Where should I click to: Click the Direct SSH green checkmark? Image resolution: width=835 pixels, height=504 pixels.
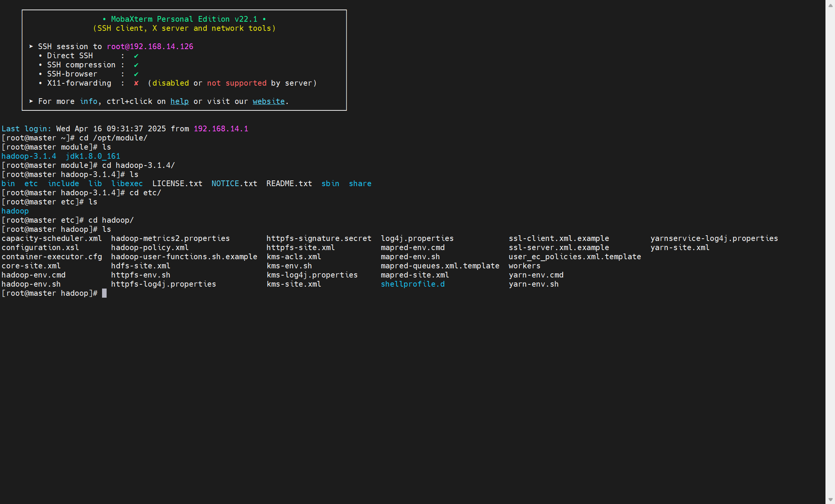point(136,56)
